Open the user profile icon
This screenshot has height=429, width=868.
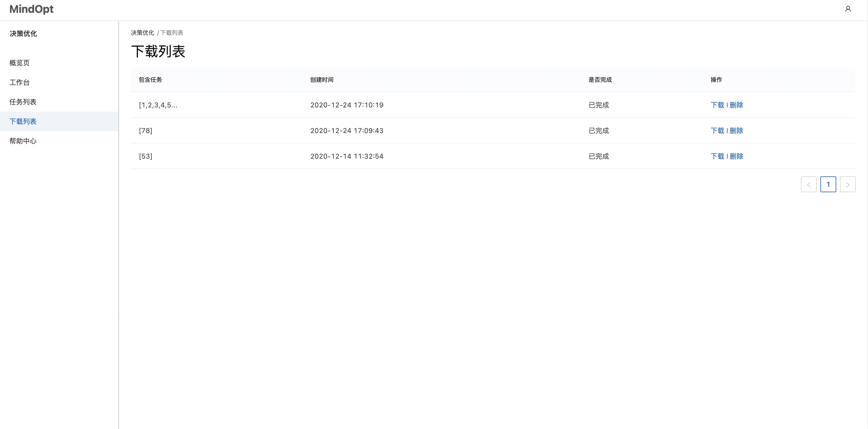coord(848,9)
